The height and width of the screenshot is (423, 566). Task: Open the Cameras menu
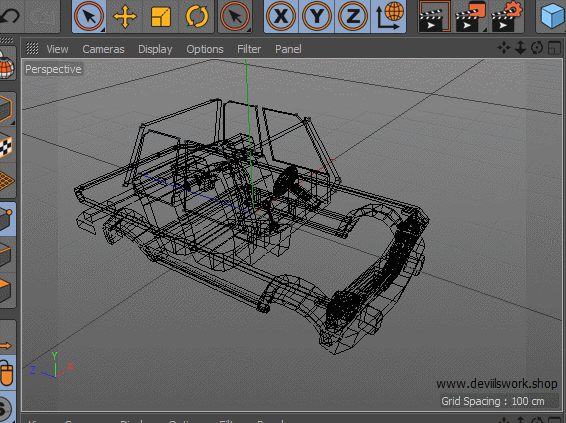(103, 49)
